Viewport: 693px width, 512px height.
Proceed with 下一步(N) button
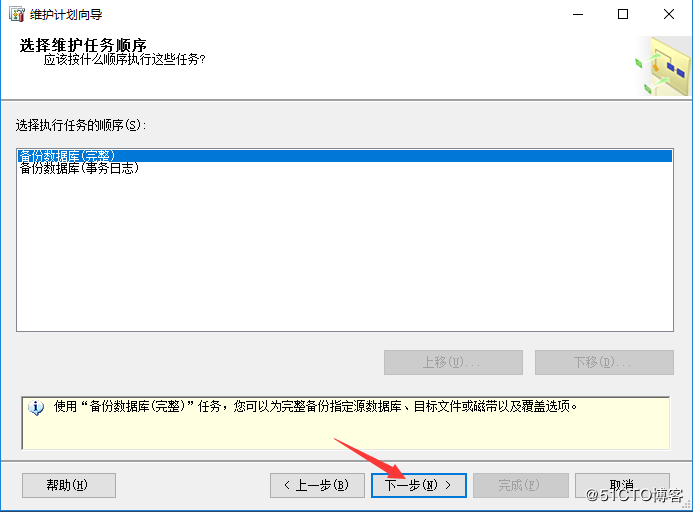click(419, 485)
